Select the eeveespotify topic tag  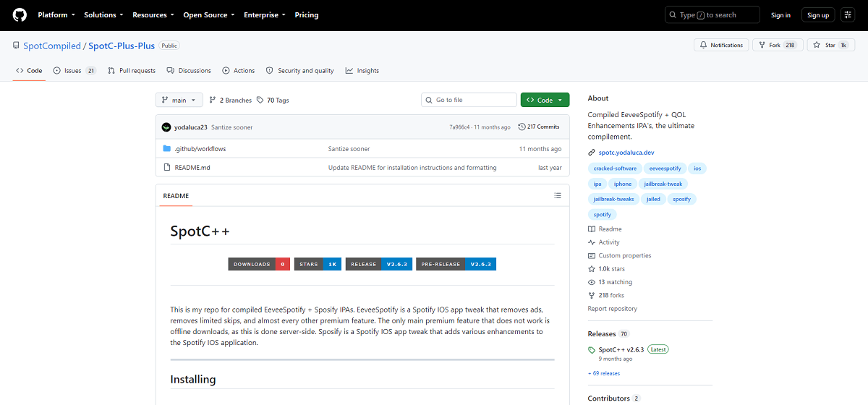pyautogui.click(x=664, y=168)
